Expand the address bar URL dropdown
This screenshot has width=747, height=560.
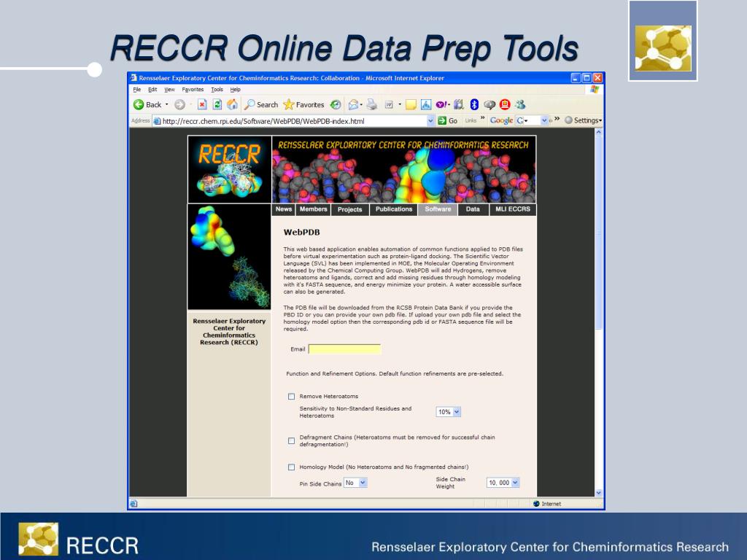[x=430, y=121]
